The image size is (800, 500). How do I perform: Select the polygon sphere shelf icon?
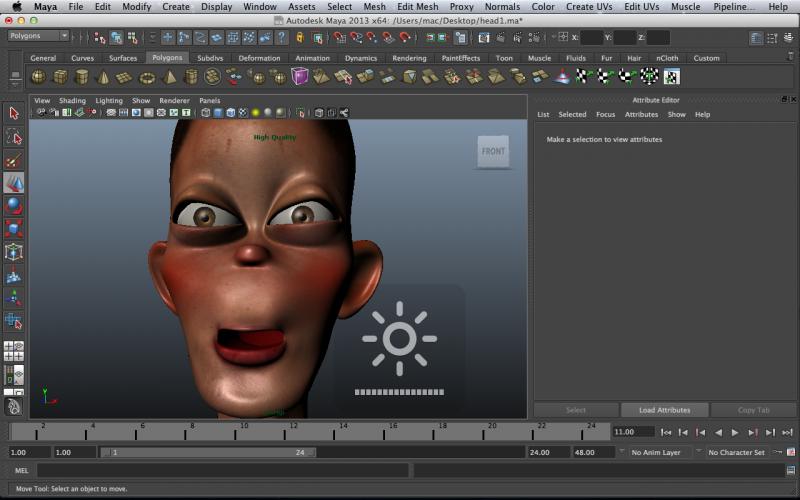[x=38, y=77]
